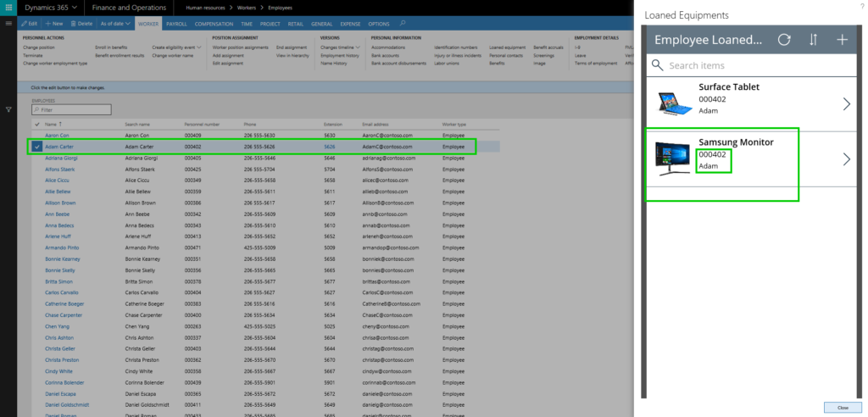The height and width of the screenshot is (417, 868).
Task: Click the Terminate action
Action: click(33, 55)
